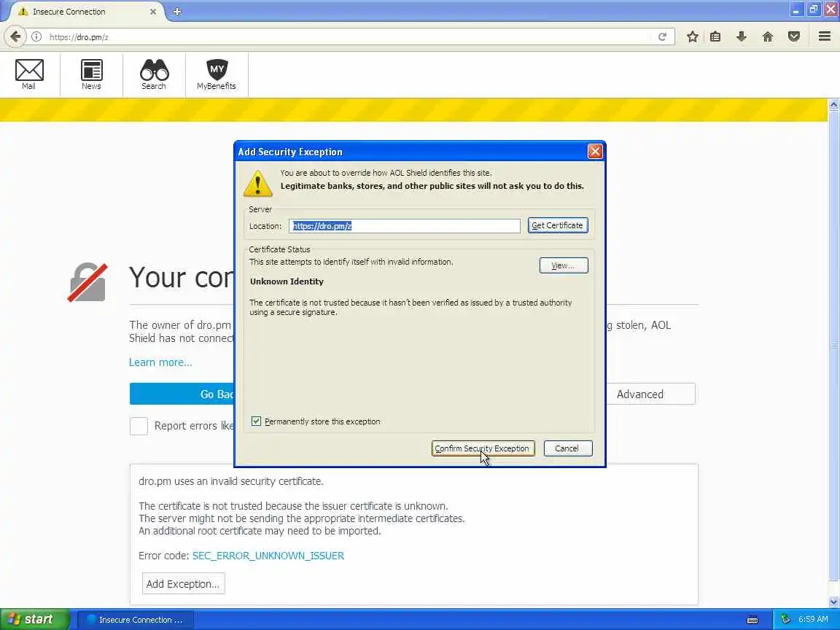Click the 6:59 AM clock
The height and width of the screenshot is (630, 840).
pos(813,619)
